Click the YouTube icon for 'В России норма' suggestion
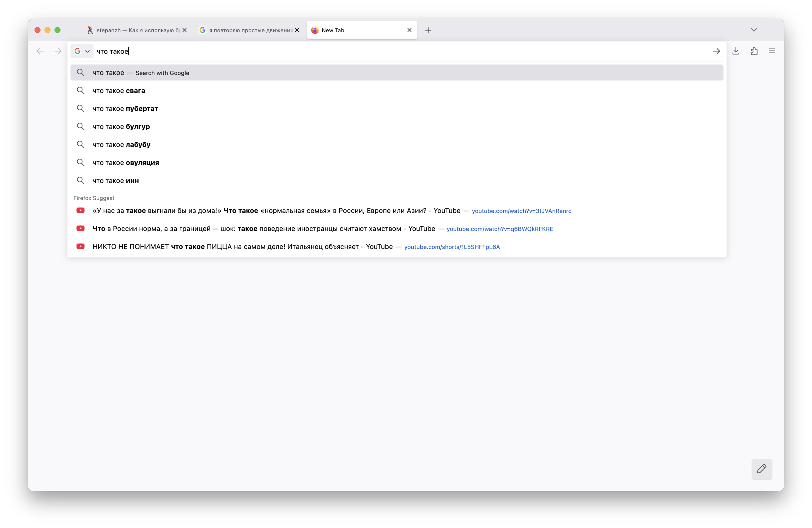Screen dimensions: 812x528 point(80,228)
